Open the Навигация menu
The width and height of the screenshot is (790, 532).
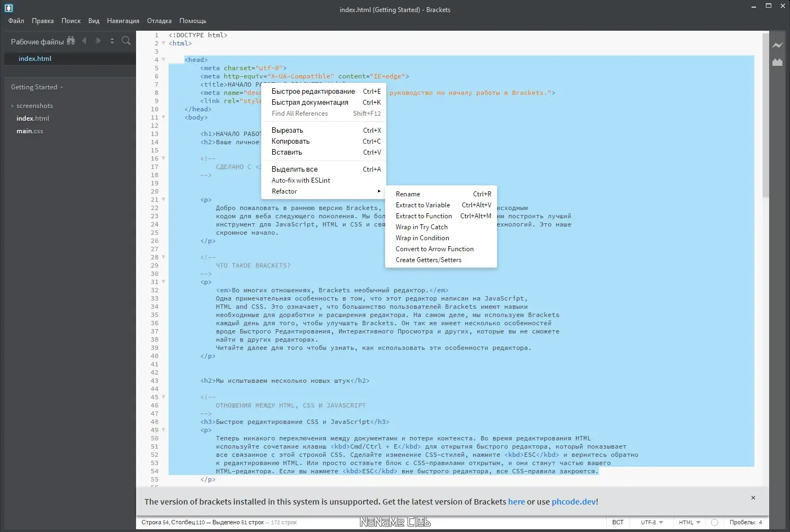tap(123, 21)
